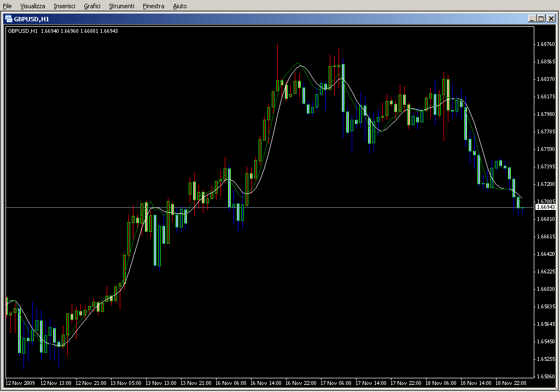
Task: Select the horizontal bid price line
Action: click(328, 207)
